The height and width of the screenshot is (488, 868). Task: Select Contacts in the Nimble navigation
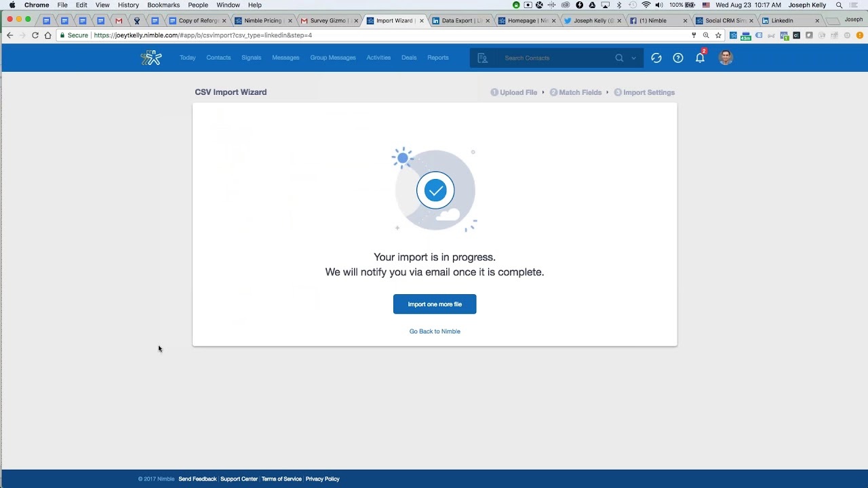pyautogui.click(x=218, y=58)
